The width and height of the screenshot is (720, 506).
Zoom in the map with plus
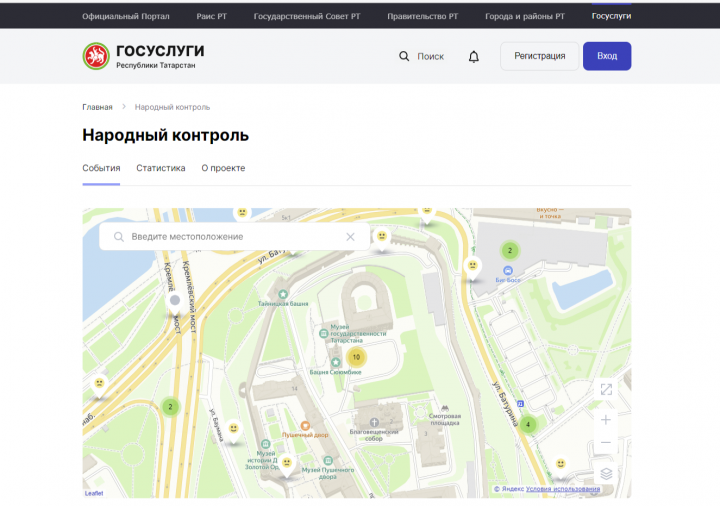(606, 420)
